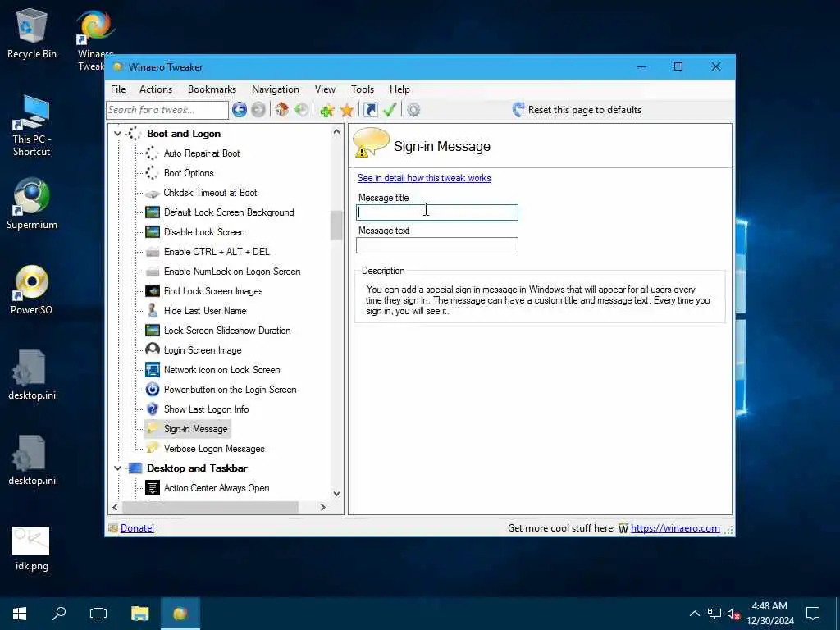Viewport: 840px width, 630px height.
Task: Collapse the Boot and Logon tree section
Action: click(x=117, y=134)
